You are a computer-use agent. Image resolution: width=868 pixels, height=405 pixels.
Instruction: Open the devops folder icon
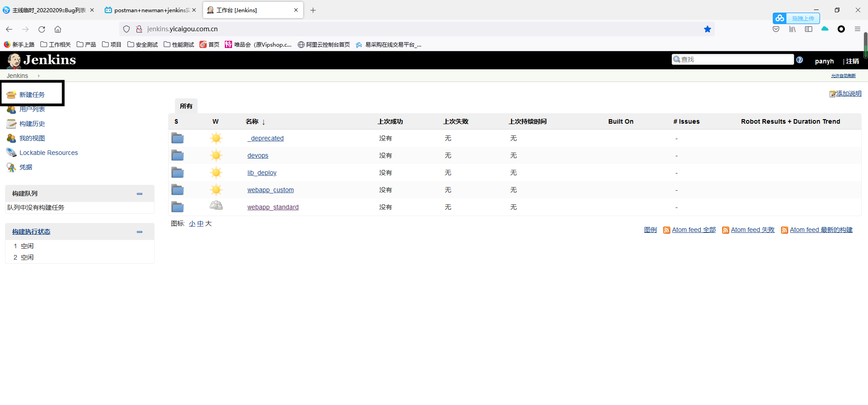click(x=177, y=155)
